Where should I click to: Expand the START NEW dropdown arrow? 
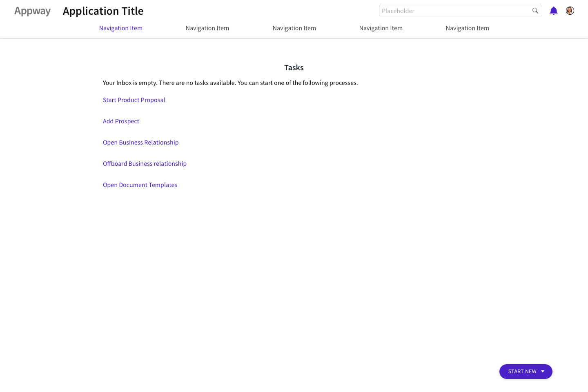[x=543, y=372]
